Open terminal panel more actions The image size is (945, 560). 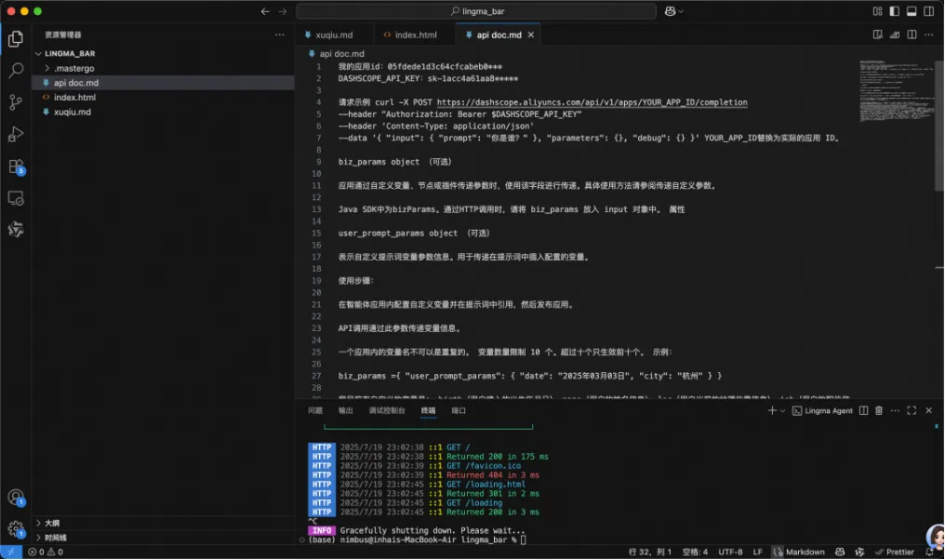click(895, 410)
